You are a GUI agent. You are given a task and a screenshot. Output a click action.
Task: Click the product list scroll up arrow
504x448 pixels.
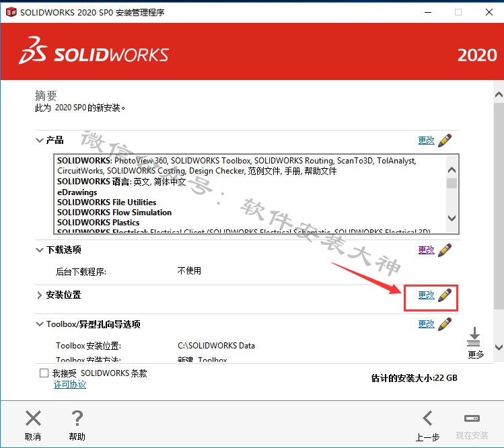coord(452,170)
